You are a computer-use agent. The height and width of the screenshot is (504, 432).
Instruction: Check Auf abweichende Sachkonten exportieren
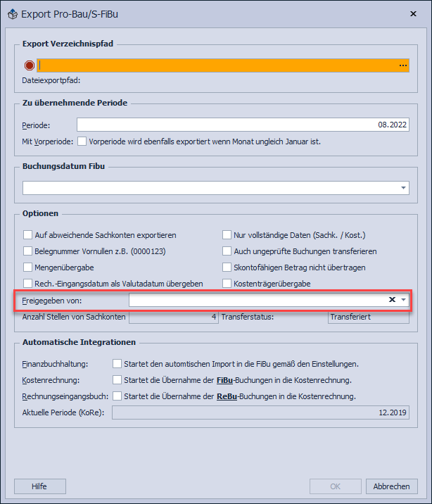point(28,235)
